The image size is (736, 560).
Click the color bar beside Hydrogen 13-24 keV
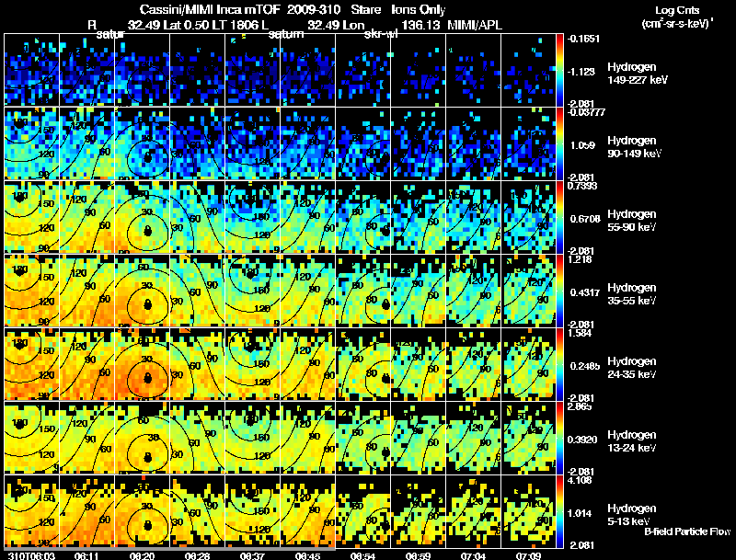559,438
